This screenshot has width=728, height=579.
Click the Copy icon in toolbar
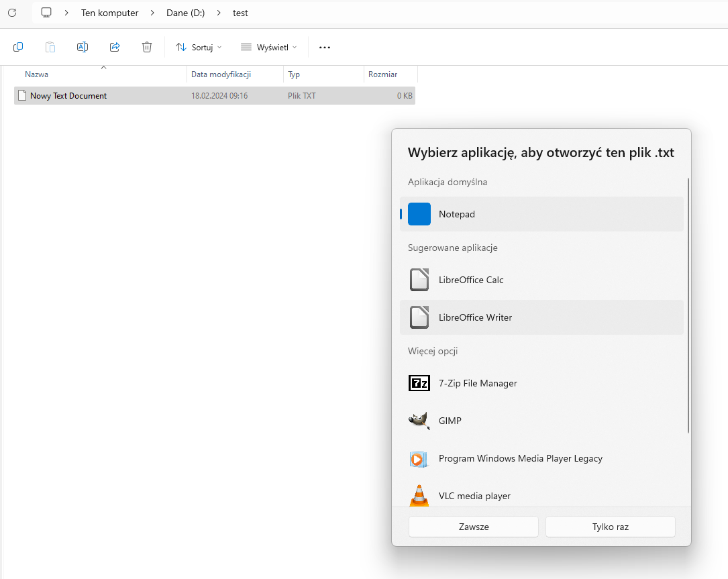(18, 47)
